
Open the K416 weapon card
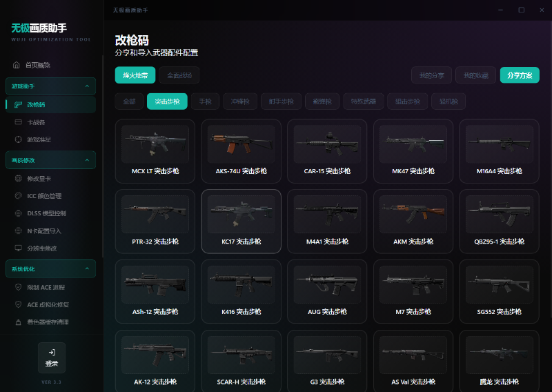[241, 292]
